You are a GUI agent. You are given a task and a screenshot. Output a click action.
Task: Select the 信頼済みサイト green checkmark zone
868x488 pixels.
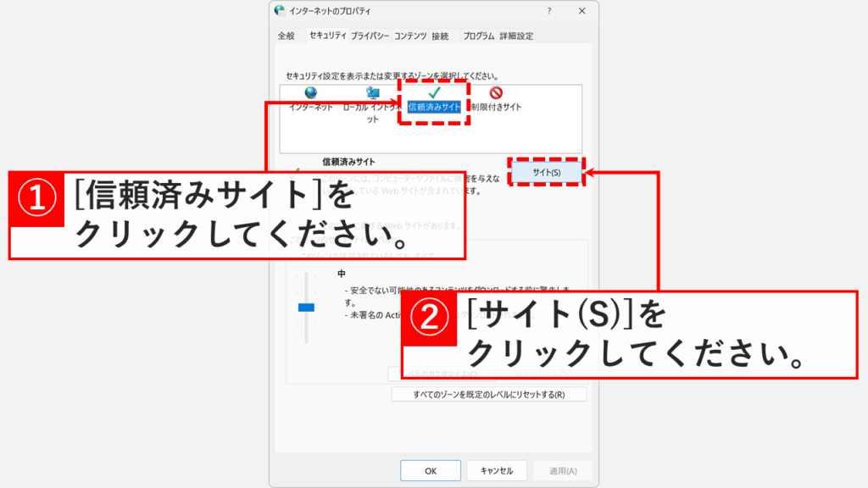(x=434, y=93)
